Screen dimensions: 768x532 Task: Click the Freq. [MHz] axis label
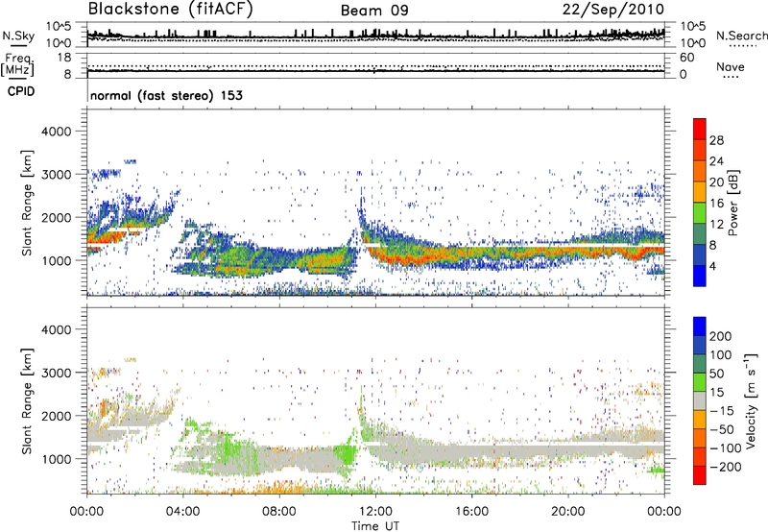17,64
